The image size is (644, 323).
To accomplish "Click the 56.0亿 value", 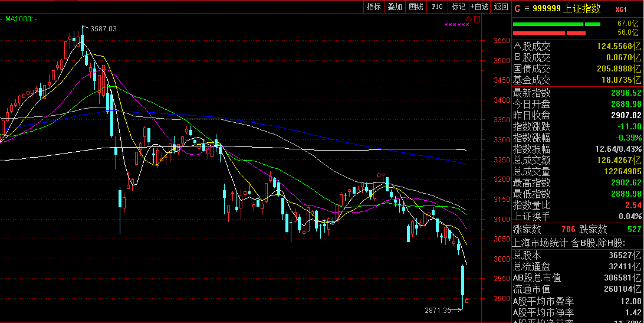I will pyautogui.click(x=627, y=32).
